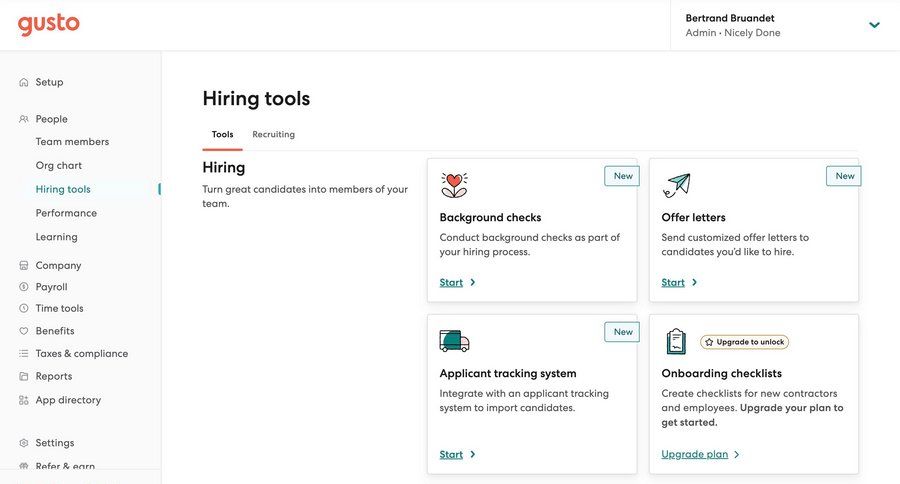
Task: Click the Taxes & compliance list icon
Action: click(24, 354)
